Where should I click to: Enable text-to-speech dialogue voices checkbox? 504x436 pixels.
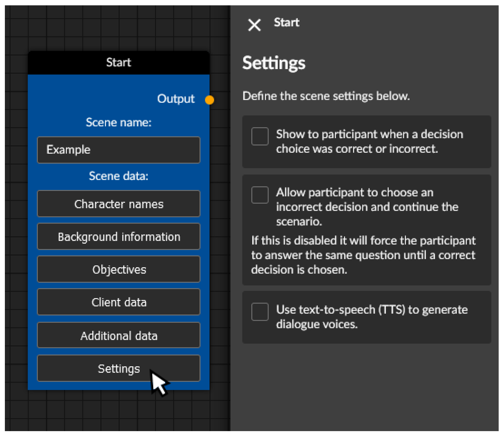[260, 312]
